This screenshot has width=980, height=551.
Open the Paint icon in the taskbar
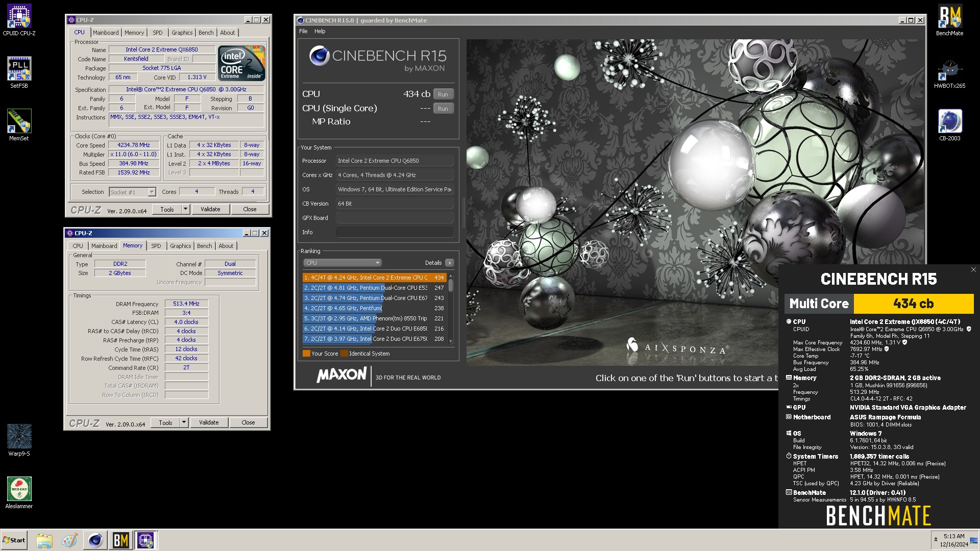(x=69, y=540)
